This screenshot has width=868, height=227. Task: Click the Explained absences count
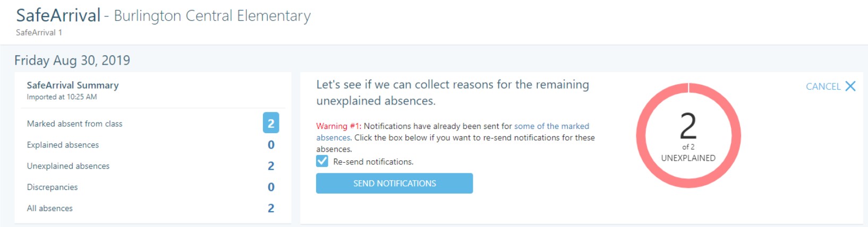point(271,145)
